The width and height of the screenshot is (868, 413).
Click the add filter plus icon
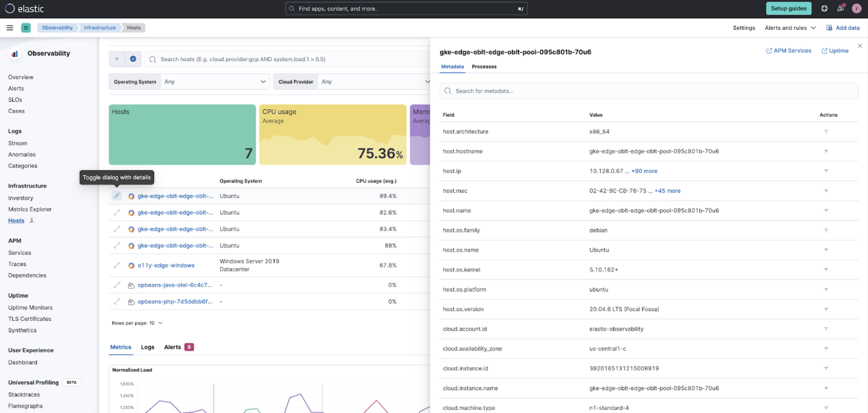133,59
